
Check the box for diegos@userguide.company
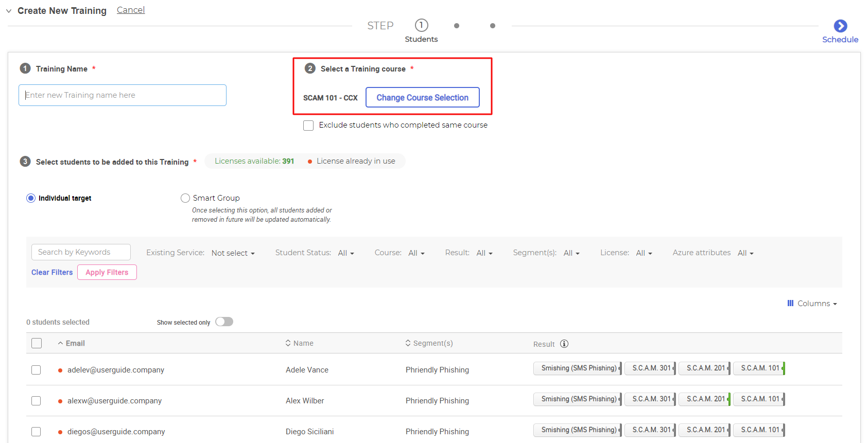point(36,432)
